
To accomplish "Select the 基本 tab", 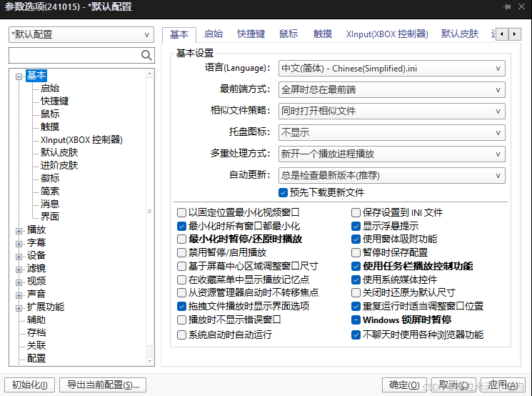I will tap(179, 34).
